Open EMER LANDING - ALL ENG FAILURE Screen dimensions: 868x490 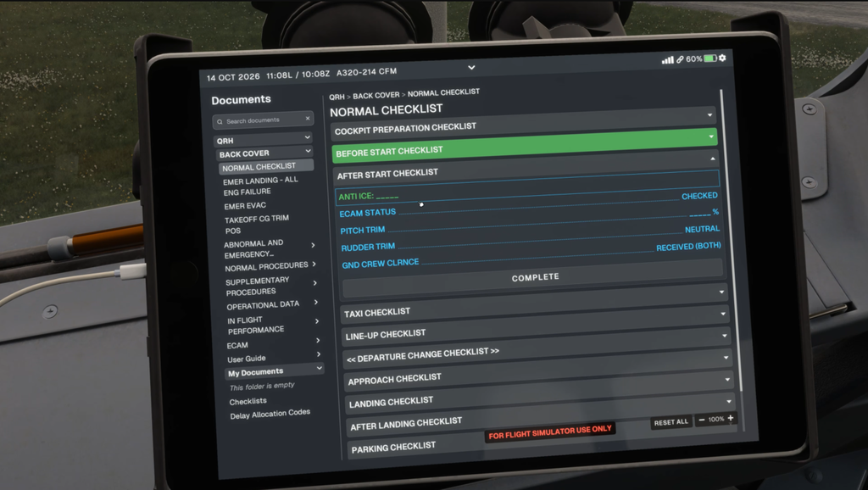tap(260, 186)
